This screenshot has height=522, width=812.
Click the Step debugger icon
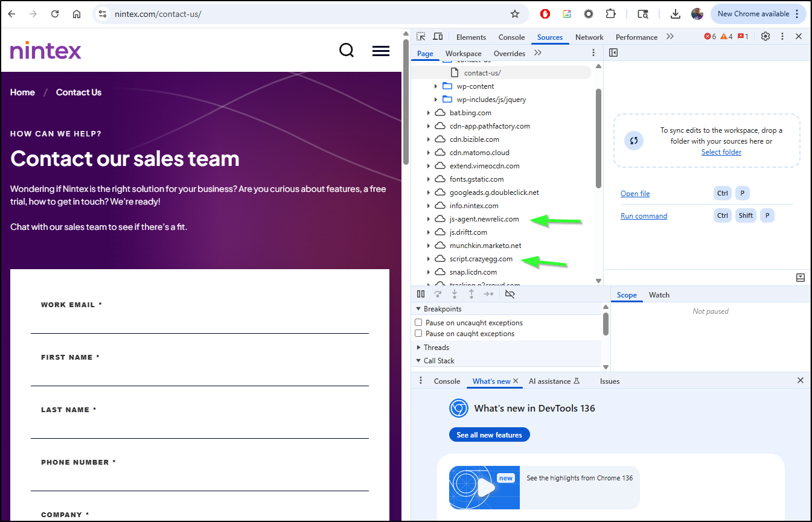tap(488, 294)
